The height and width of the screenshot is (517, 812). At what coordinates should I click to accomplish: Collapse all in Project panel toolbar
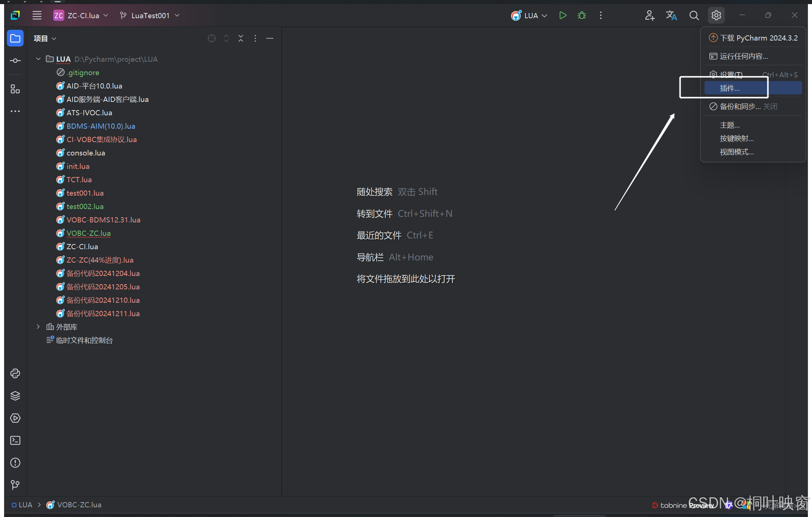[241, 38]
